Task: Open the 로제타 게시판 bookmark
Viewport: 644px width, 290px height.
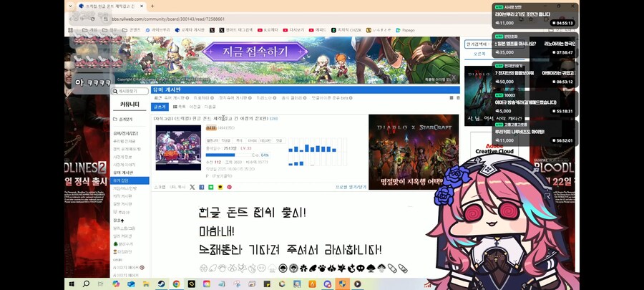Action: click(190, 30)
